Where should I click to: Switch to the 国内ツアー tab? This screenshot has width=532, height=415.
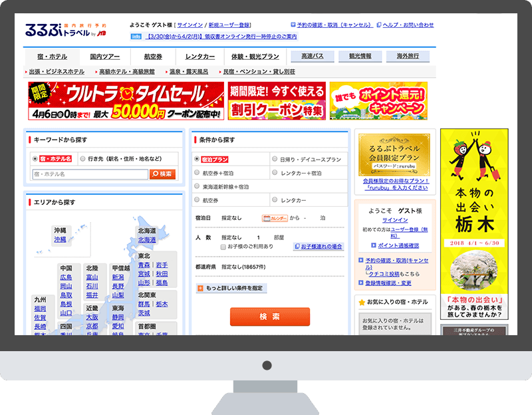(x=104, y=57)
